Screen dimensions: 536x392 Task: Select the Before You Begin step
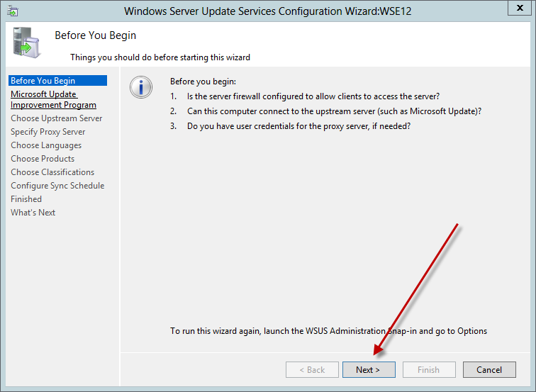click(x=43, y=81)
